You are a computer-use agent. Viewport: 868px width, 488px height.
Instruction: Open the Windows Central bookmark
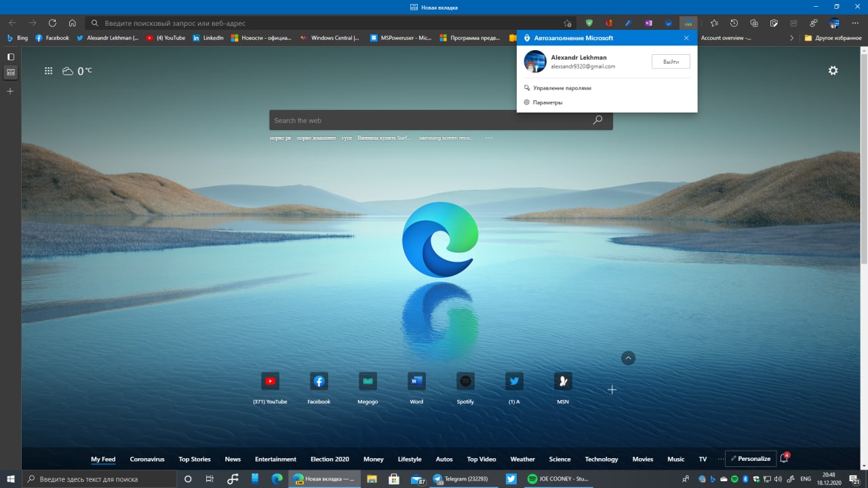coord(330,38)
